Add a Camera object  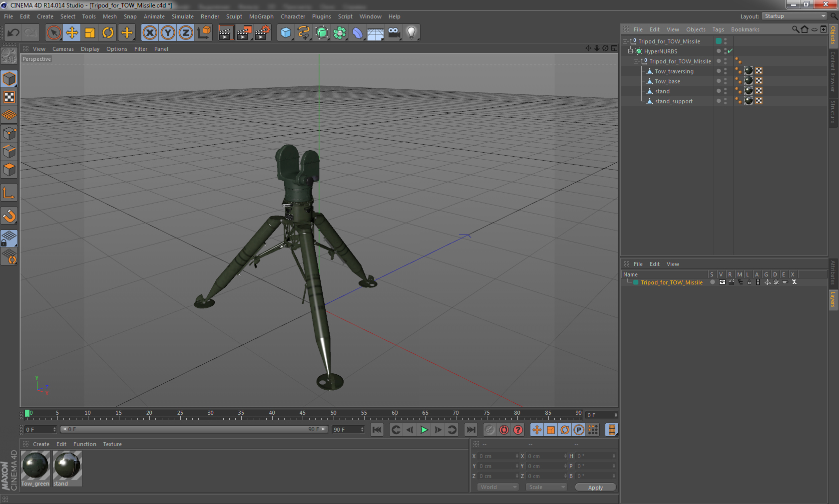pyautogui.click(x=394, y=33)
